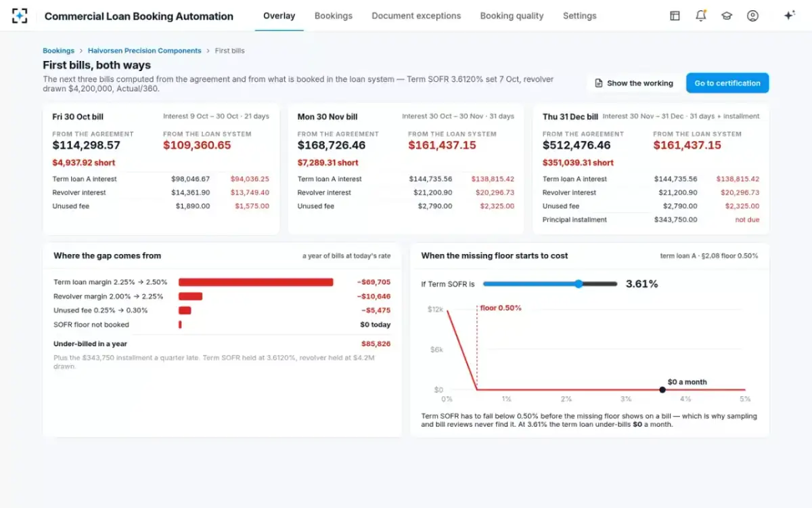Click the Thu 31 Dec bill heading

click(x=570, y=117)
